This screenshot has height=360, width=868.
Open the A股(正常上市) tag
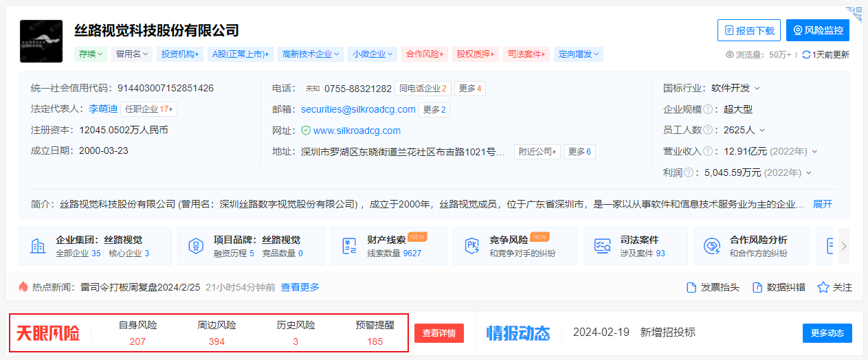[241, 54]
